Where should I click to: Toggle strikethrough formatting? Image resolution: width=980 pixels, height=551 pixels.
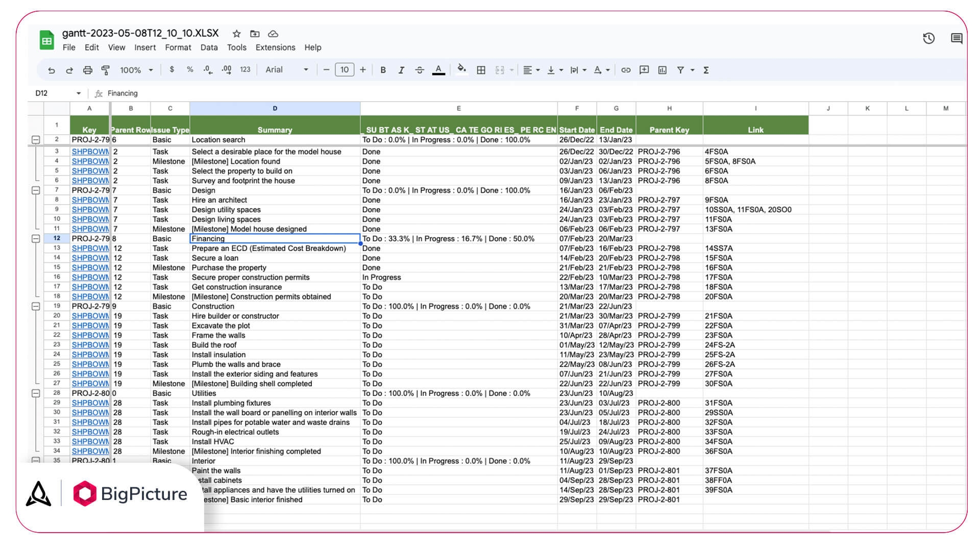419,70
